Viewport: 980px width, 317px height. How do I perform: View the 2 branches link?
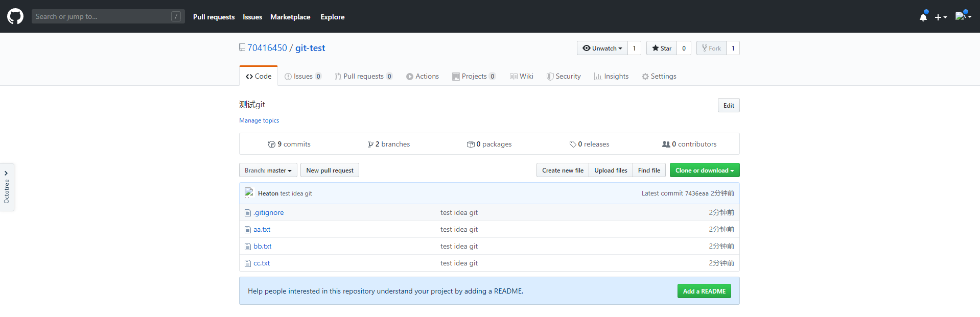point(389,144)
